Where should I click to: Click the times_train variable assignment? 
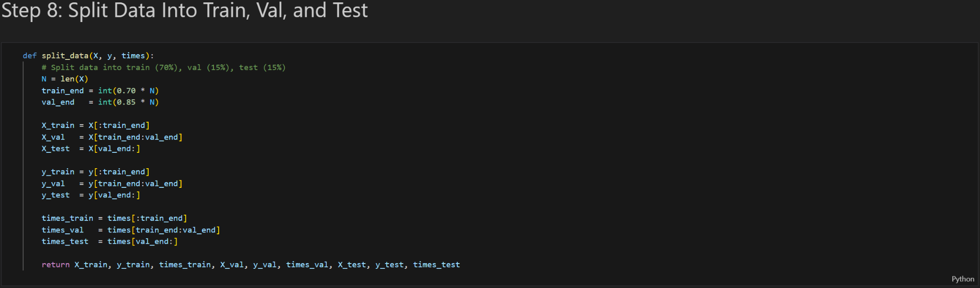(x=67, y=218)
